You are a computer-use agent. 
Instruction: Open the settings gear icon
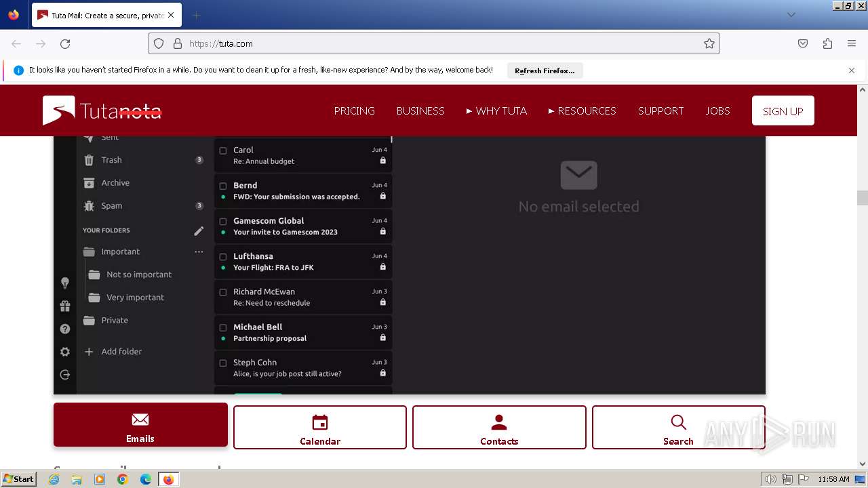tap(65, 352)
